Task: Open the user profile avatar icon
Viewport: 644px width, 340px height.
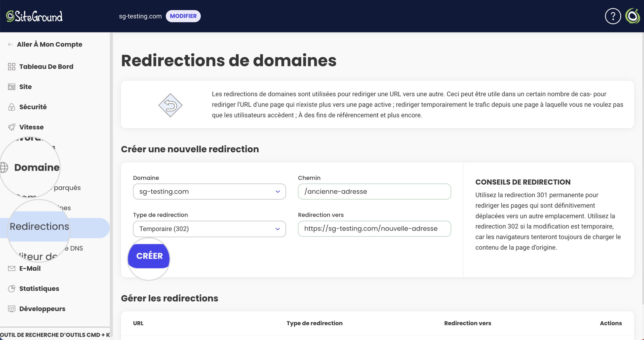Action: pos(633,16)
